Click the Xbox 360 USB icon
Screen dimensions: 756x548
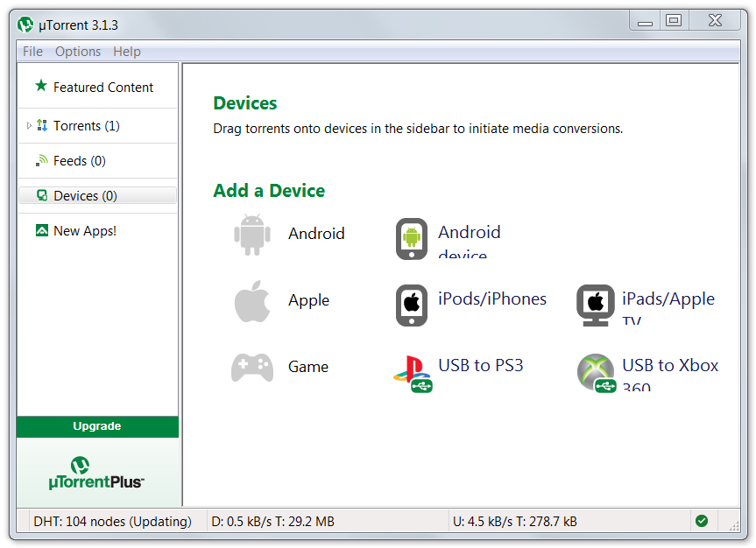point(597,373)
